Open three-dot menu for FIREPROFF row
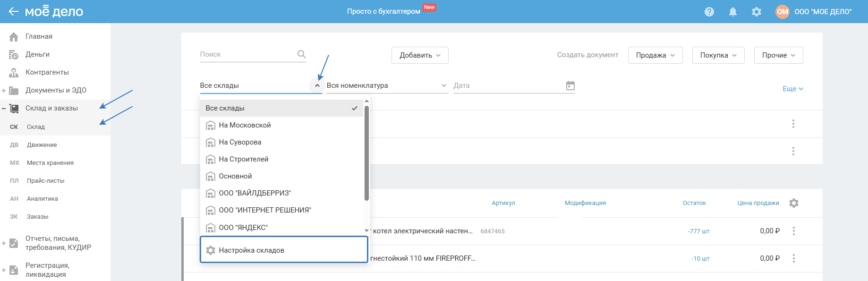The height and width of the screenshot is (281, 868). [x=794, y=258]
